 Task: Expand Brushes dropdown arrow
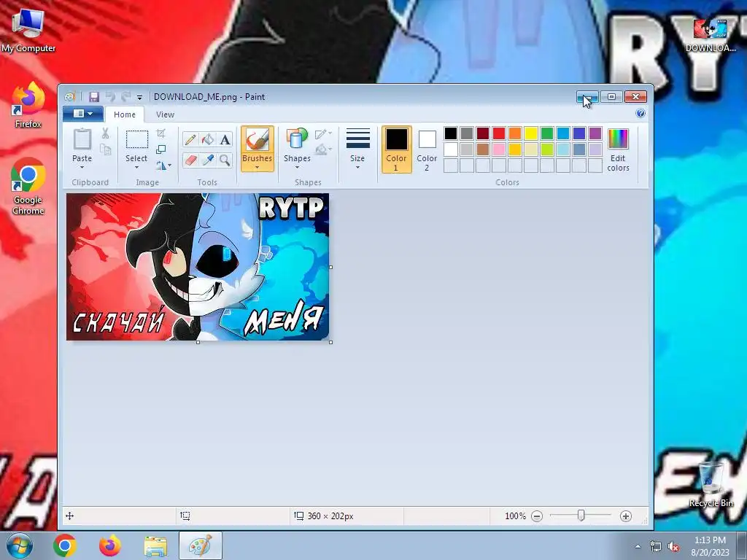[258, 168]
